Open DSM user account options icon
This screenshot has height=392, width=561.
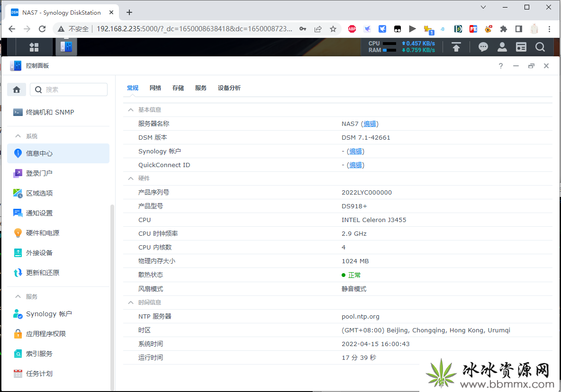(x=502, y=47)
